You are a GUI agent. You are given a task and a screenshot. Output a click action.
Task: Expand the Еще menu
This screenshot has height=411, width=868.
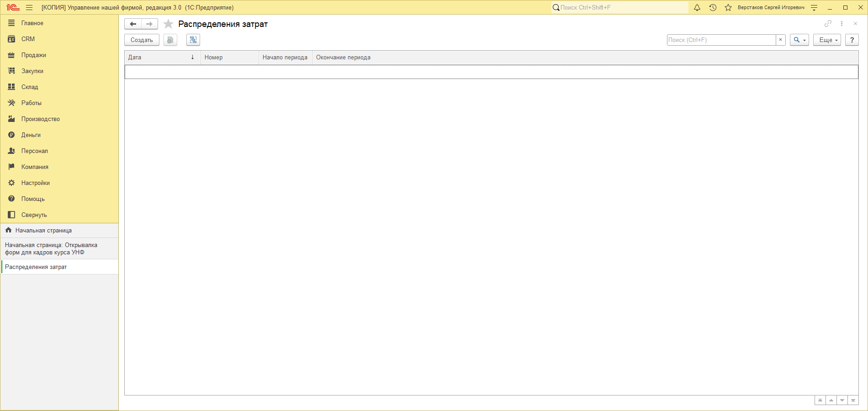827,40
